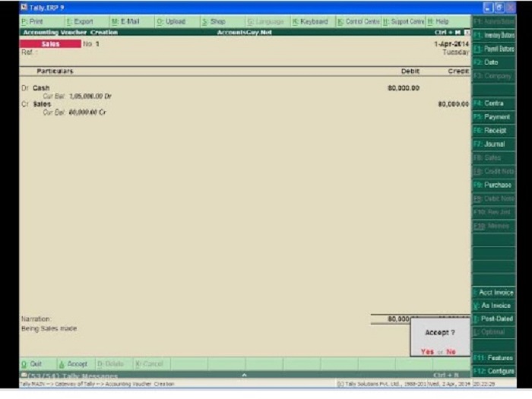Click the Acct Invoice button
This screenshot has height=399, width=532.
point(494,292)
